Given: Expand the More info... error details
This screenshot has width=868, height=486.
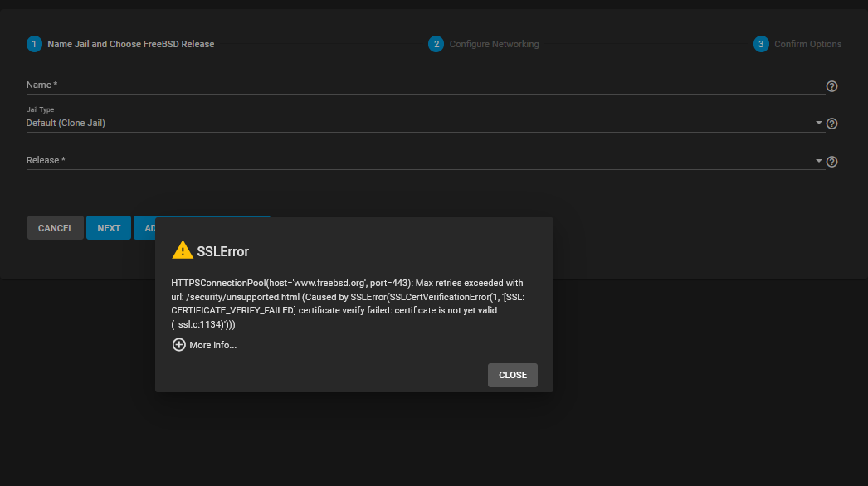Looking at the screenshot, I should point(212,345).
